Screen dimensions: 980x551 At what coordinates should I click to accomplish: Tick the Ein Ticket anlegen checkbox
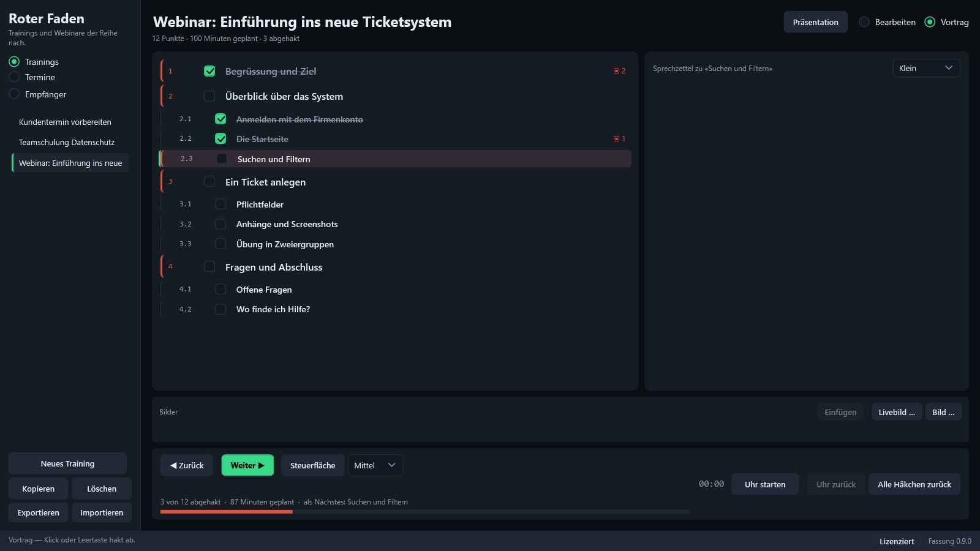(x=209, y=181)
